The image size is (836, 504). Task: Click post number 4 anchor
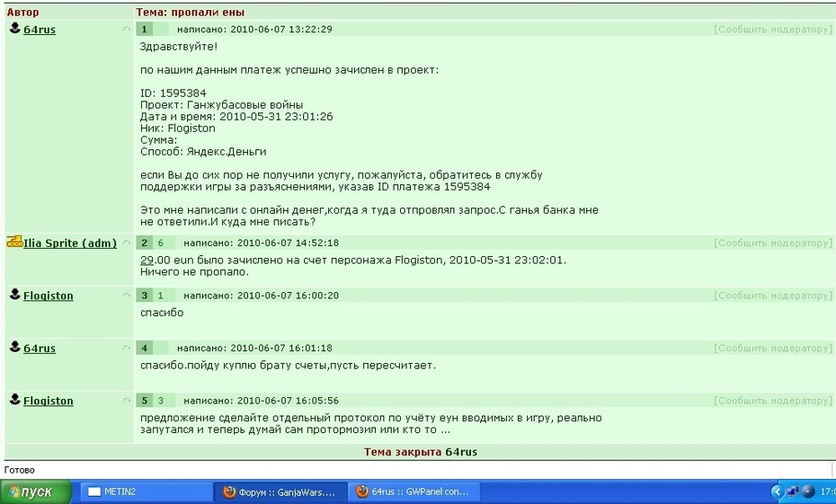pyautogui.click(x=144, y=348)
